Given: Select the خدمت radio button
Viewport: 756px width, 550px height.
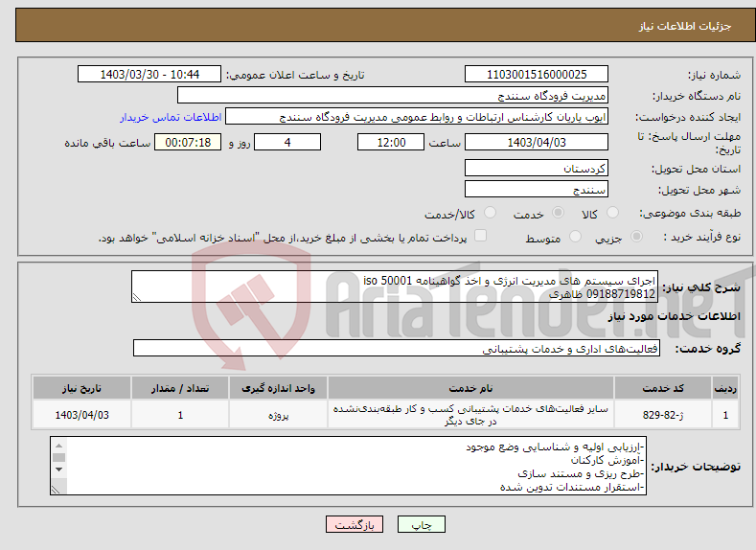Looking at the screenshot, I should point(558,213).
